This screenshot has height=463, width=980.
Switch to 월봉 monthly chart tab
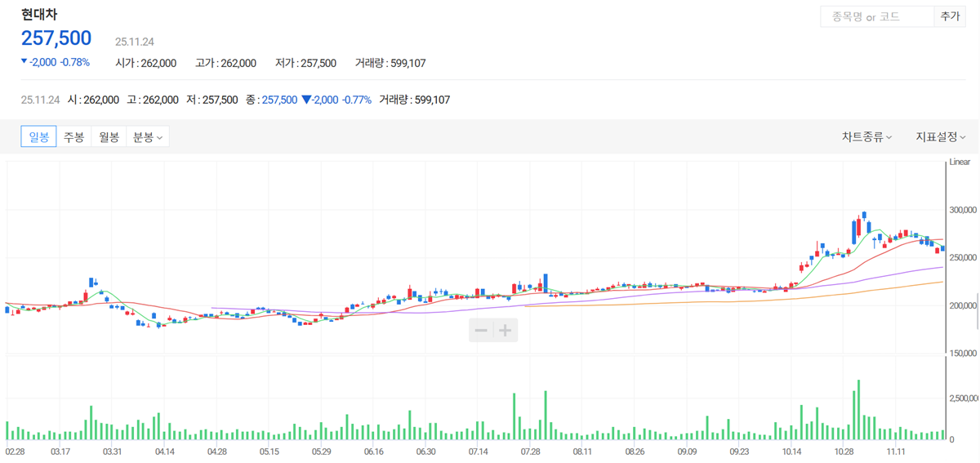point(109,137)
